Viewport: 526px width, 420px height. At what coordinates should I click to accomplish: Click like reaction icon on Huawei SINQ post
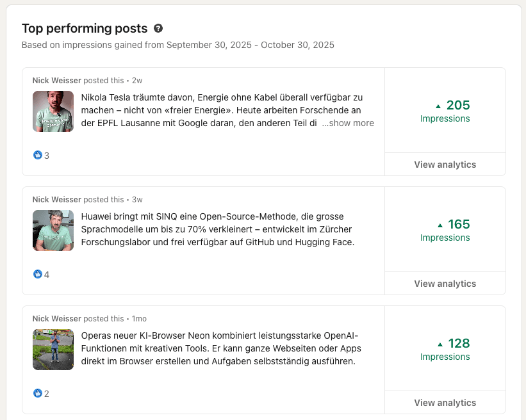click(x=37, y=275)
